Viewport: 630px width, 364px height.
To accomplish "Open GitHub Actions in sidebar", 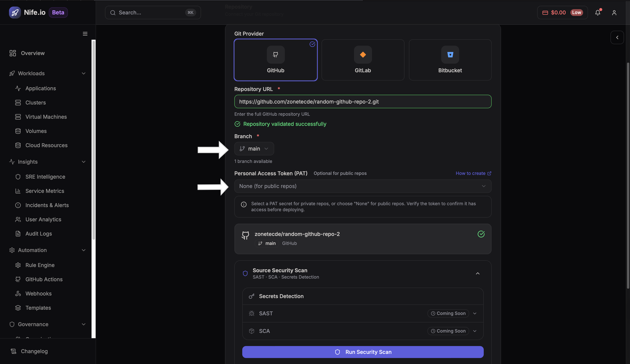I will (44, 279).
